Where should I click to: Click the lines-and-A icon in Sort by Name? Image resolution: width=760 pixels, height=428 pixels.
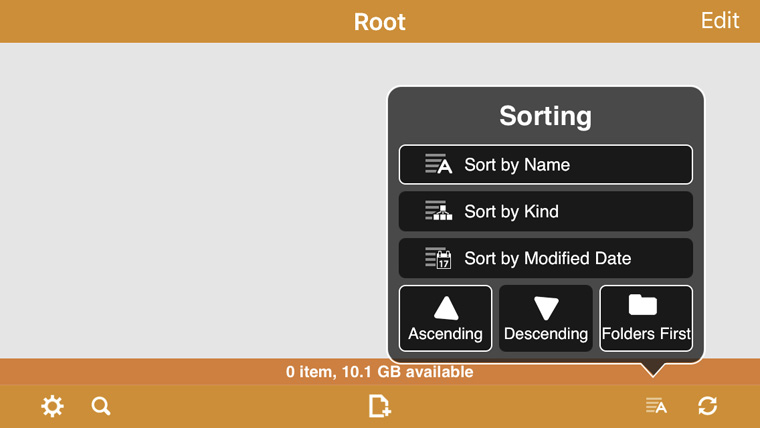pos(438,164)
